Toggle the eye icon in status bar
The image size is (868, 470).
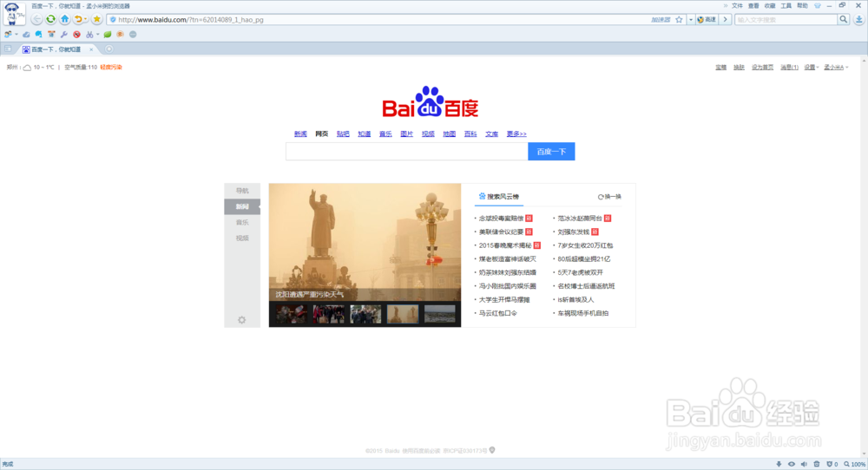[792, 465]
